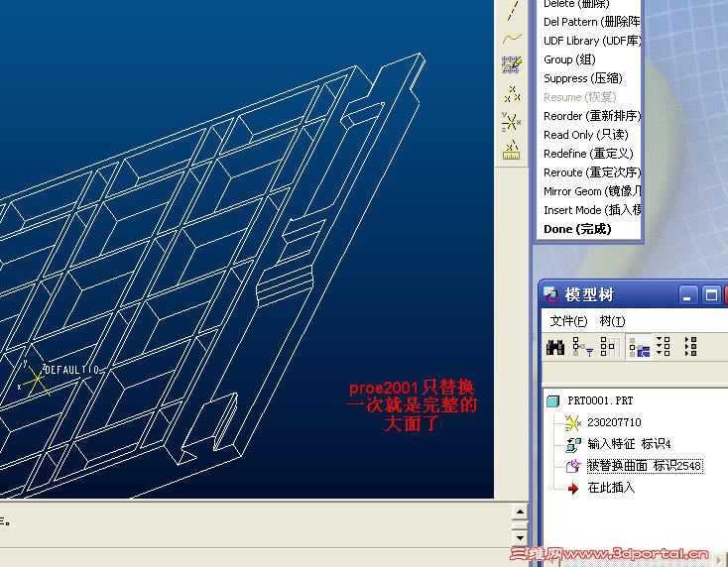The height and width of the screenshot is (567, 728).
Task: Select the datum points tool
Action: click(512, 93)
